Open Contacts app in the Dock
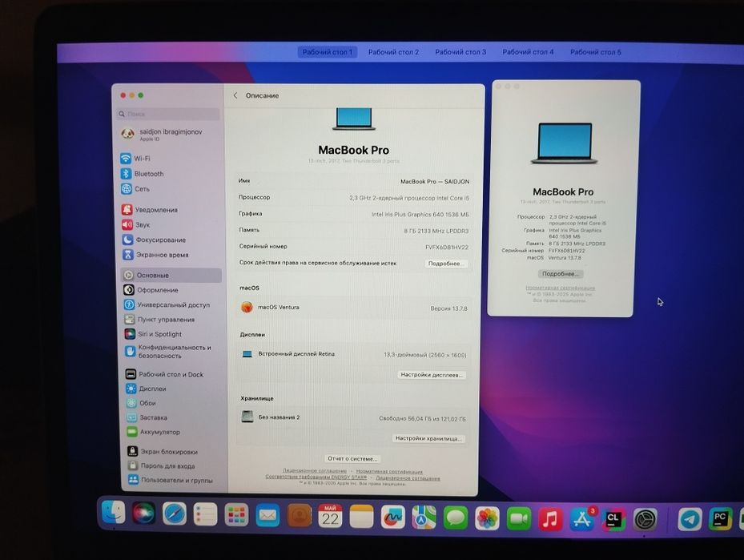 (299, 516)
